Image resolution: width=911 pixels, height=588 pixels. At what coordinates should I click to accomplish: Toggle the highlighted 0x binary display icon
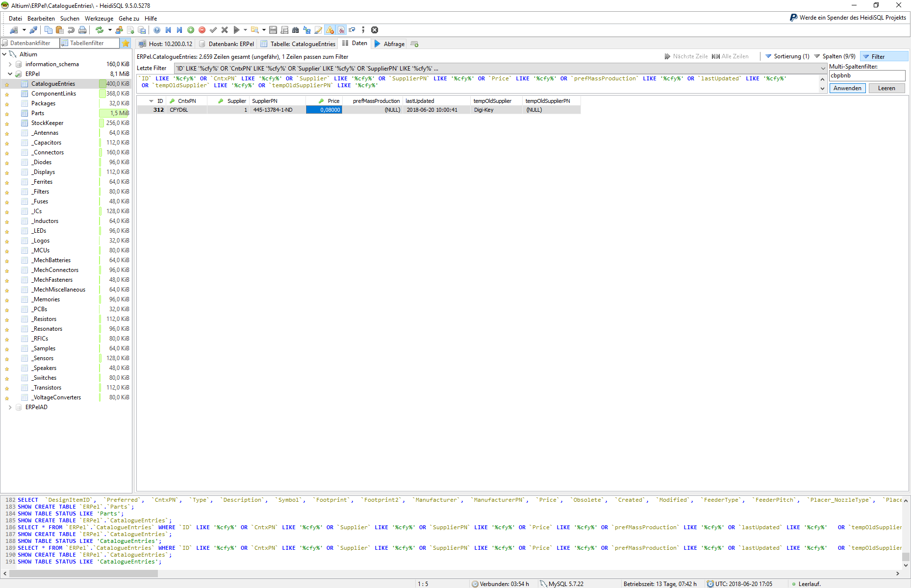coord(341,30)
